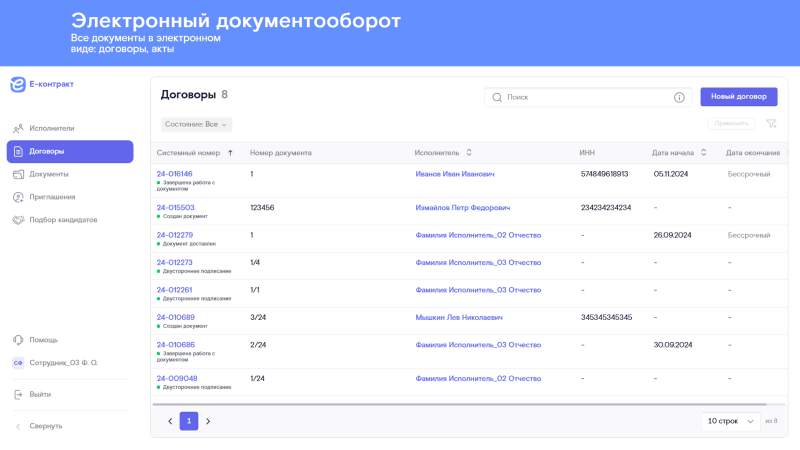Click INN value 345345345345
This screenshot has width=800, height=450.
pyautogui.click(x=606, y=318)
